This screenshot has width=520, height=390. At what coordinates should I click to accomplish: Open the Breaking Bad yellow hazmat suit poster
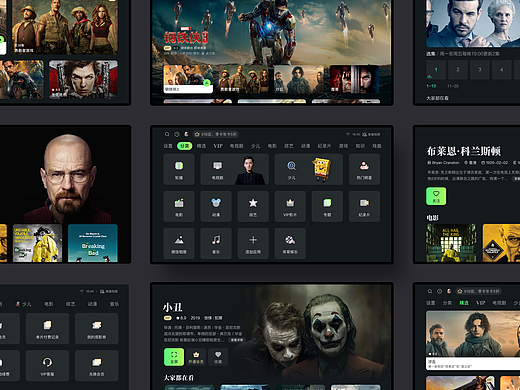[37, 243]
